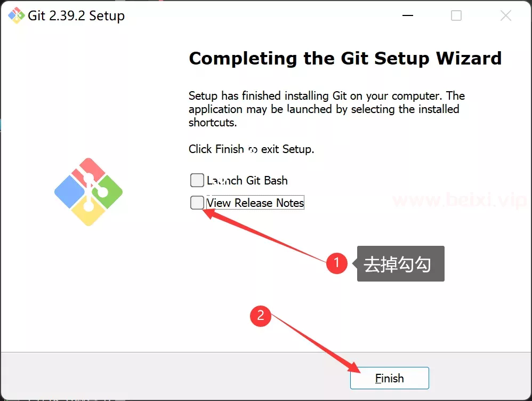This screenshot has height=401, width=532.
Task: Minimize the Git Setup window
Action: pyautogui.click(x=408, y=15)
